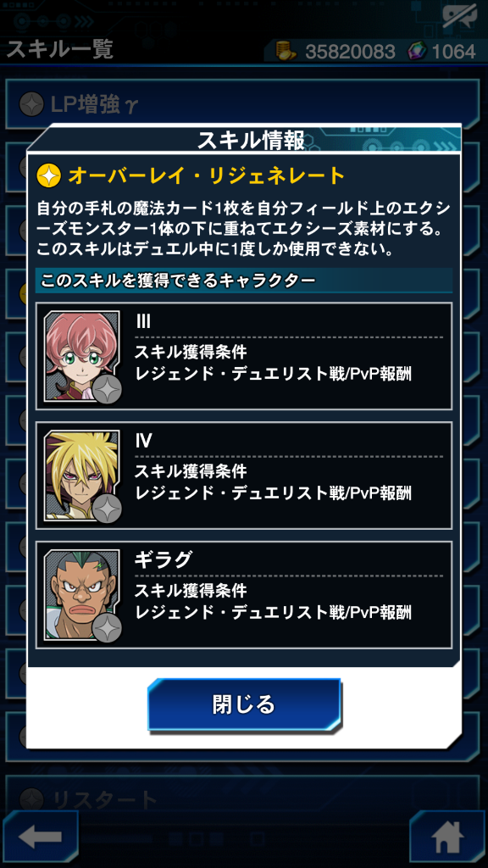Select character IV portrait
The width and height of the screenshot is (488, 868).
point(82,476)
